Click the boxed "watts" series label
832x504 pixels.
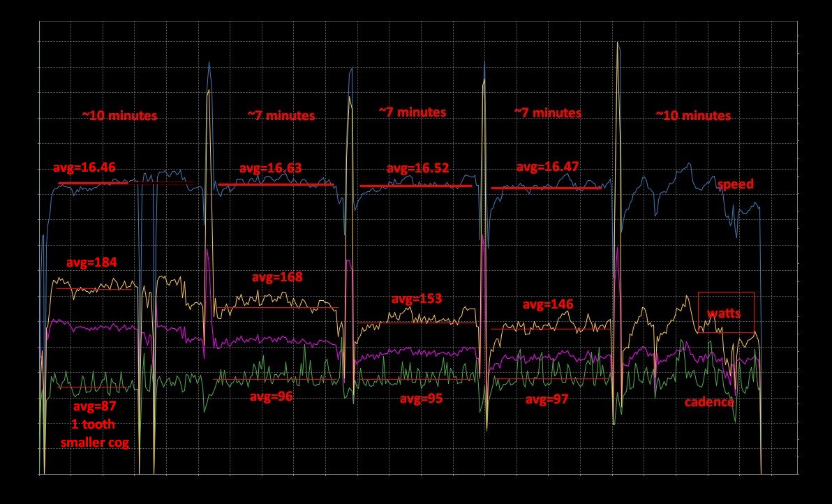[x=726, y=313]
